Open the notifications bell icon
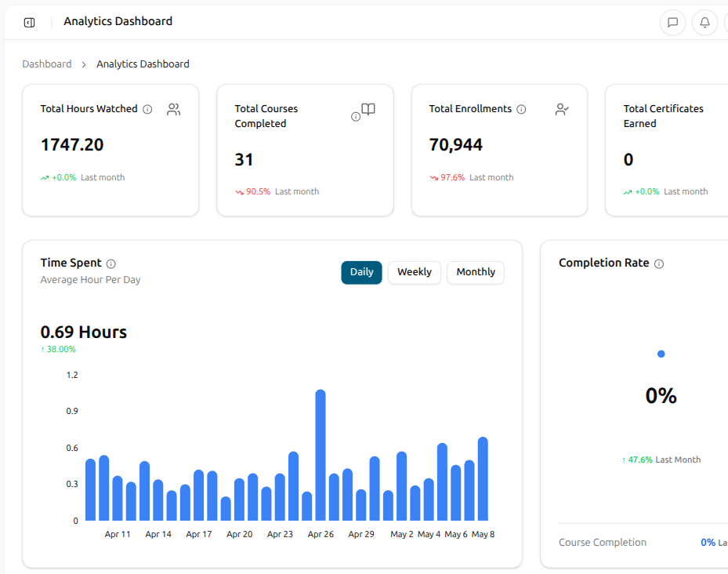This screenshot has height=574, width=728. 704,22
